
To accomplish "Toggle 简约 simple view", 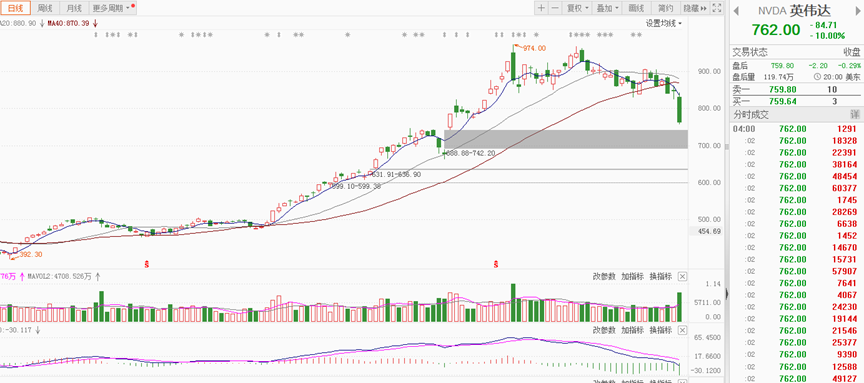I will click(x=666, y=8).
